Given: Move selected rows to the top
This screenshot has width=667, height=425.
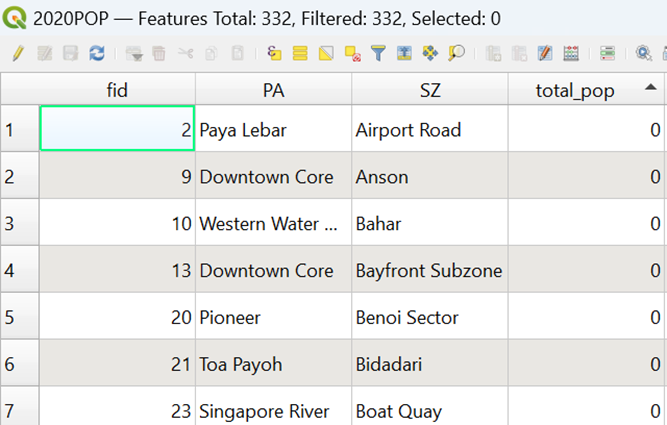Looking at the screenshot, I should tap(404, 53).
